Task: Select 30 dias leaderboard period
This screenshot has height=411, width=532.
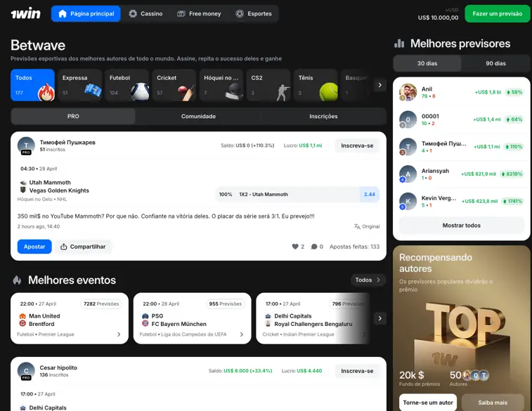Action: point(427,63)
